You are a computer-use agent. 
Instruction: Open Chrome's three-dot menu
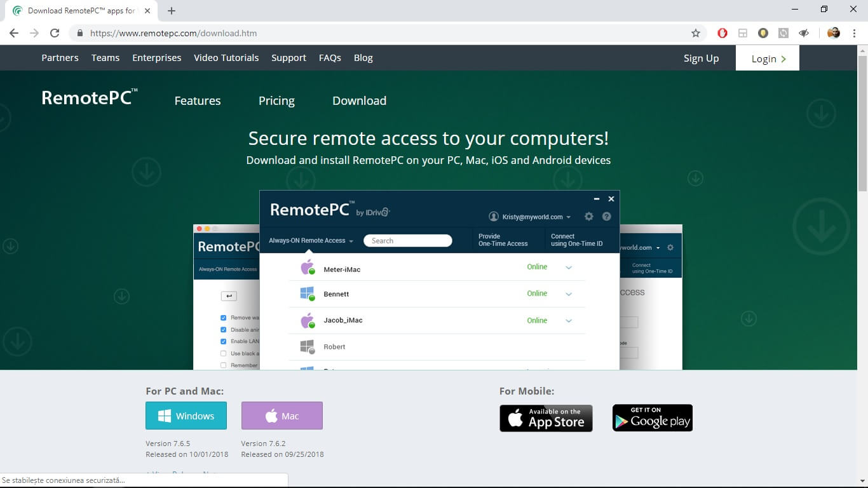pyautogui.click(x=855, y=33)
